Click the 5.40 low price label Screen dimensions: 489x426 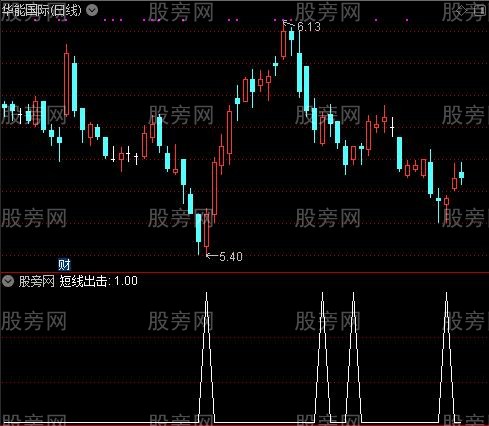click(x=231, y=257)
